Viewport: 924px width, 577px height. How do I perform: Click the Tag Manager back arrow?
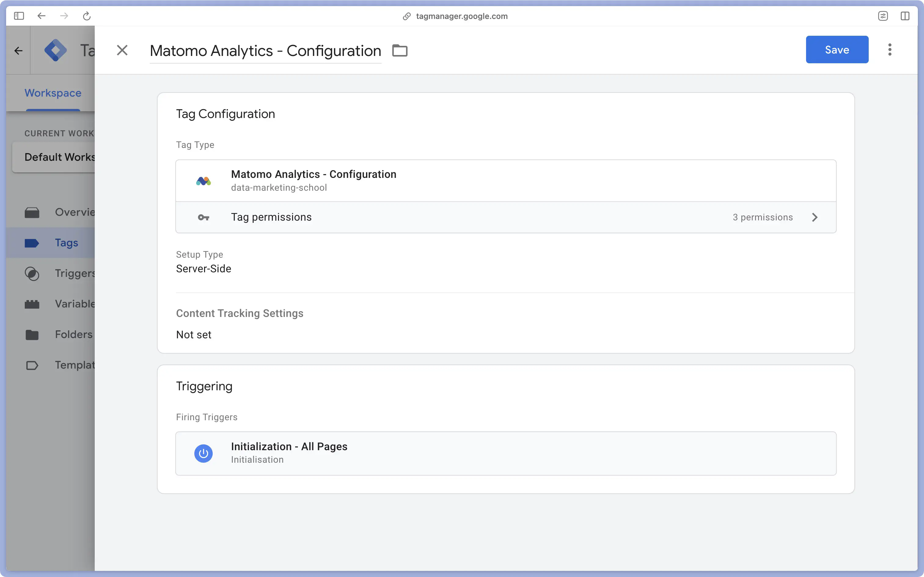[x=18, y=50]
